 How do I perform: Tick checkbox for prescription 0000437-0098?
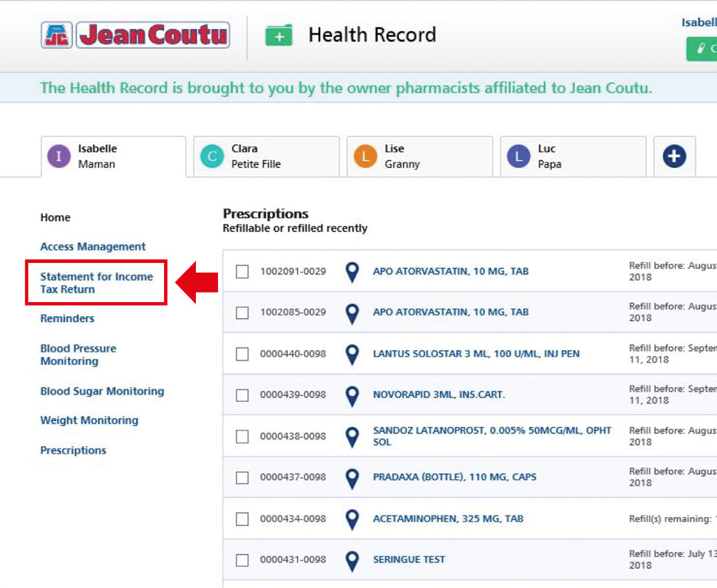pos(242,478)
